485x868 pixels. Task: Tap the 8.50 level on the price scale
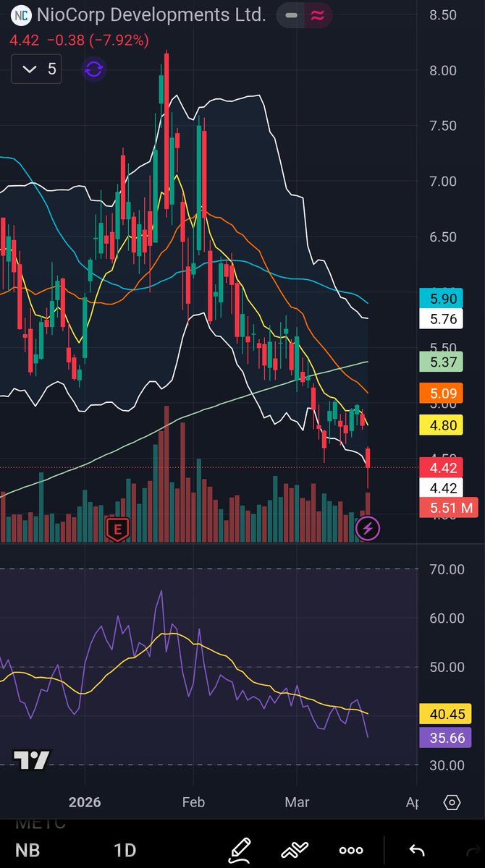[442, 15]
